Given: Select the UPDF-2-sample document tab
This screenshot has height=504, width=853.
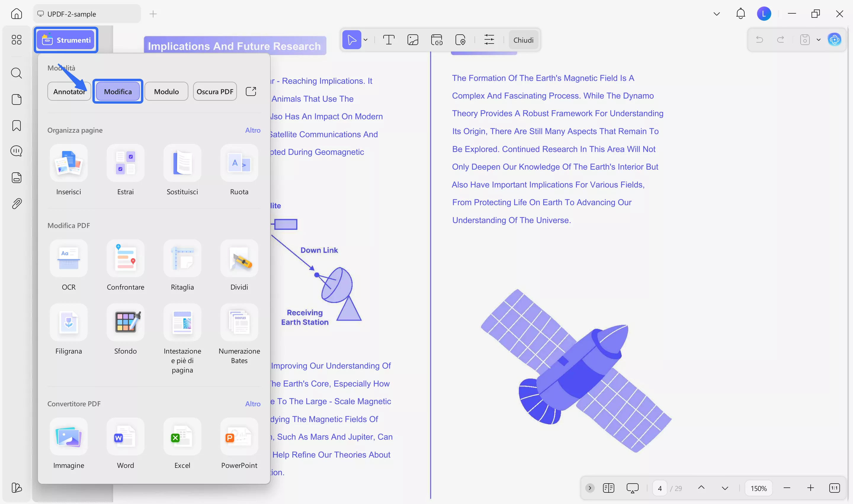Looking at the screenshot, I should tap(86, 14).
